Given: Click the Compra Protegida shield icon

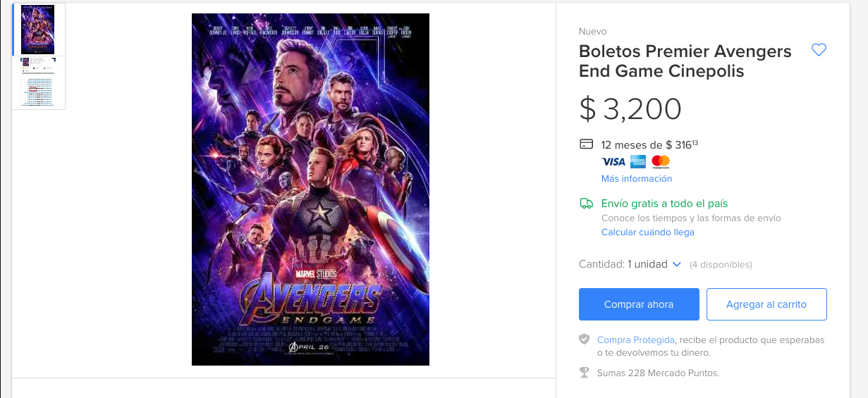Looking at the screenshot, I should 584,340.
